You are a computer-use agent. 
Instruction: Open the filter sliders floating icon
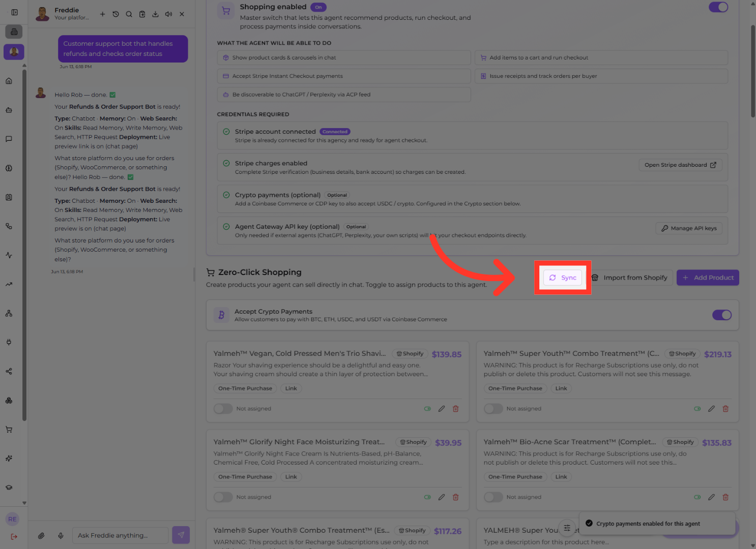tap(567, 528)
